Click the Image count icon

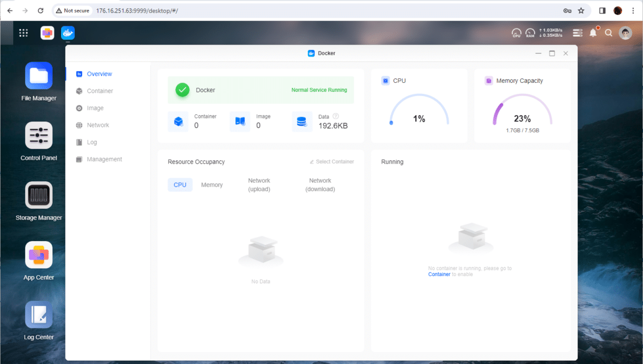pyautogui.click(x=240, y=121)
